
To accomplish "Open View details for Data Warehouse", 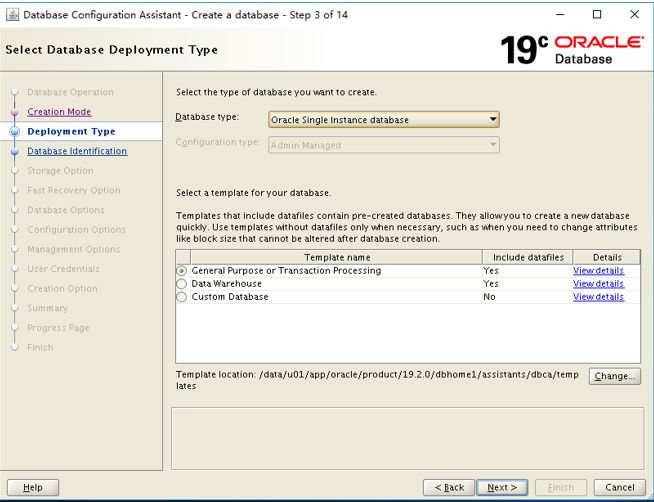I will (x=598, y=284).
